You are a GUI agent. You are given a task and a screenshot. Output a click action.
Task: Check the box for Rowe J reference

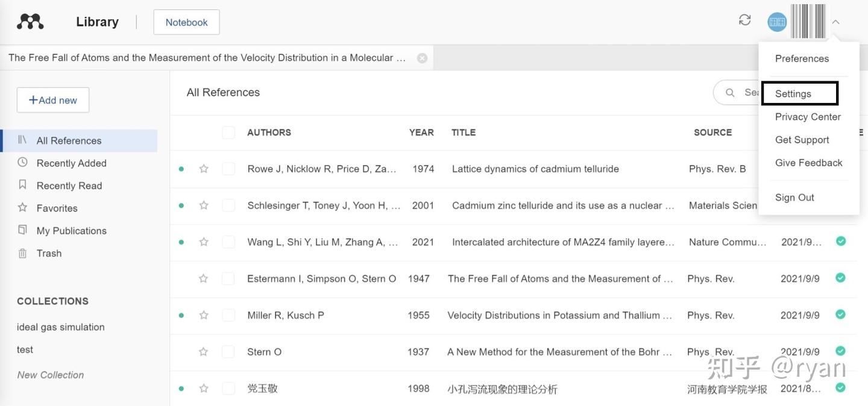tap(228, 169)
